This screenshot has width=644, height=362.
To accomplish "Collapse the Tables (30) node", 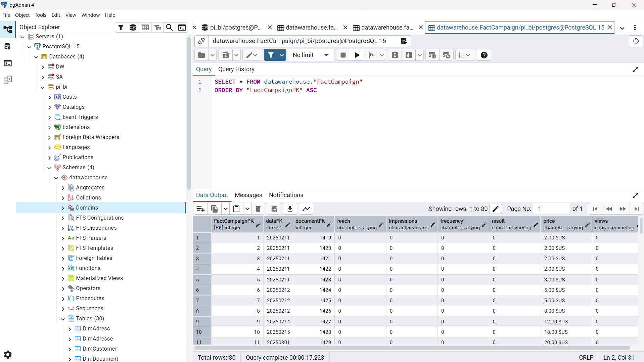I will (63, 319).
